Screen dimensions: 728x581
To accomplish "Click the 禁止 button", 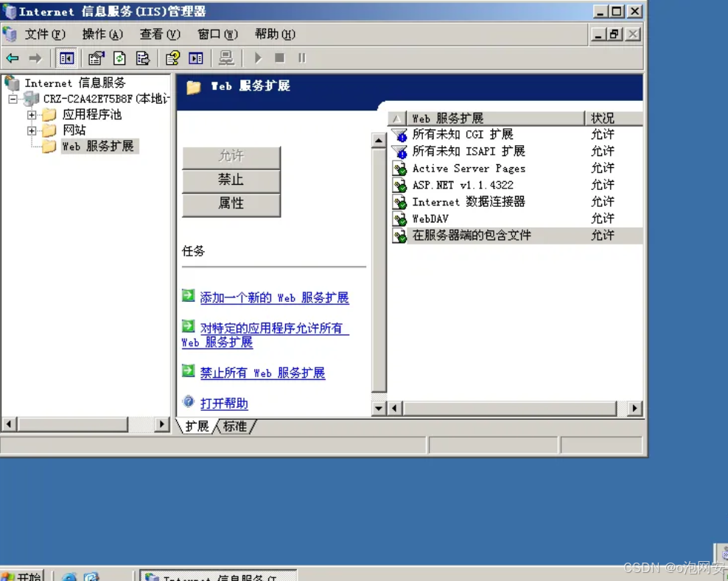I will point(231,180).
